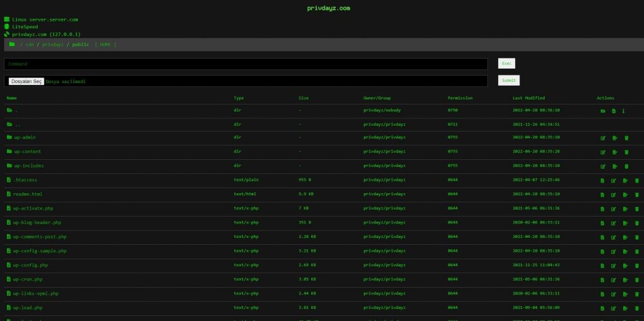
Task: Click the trash icon in readme.html row
Action: click(636, 194)
